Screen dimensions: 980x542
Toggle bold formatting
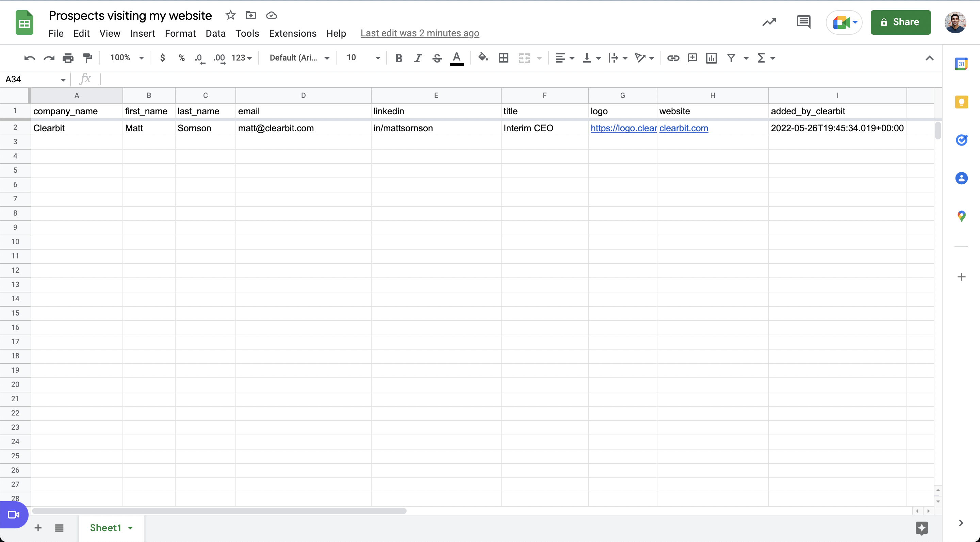click(x=398, y=58)
